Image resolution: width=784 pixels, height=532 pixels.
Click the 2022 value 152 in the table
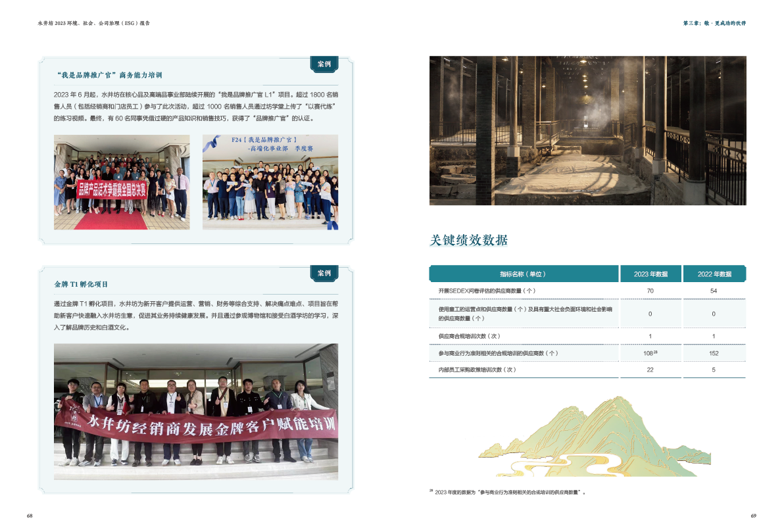pyautogui.click(x=714, y=353)
